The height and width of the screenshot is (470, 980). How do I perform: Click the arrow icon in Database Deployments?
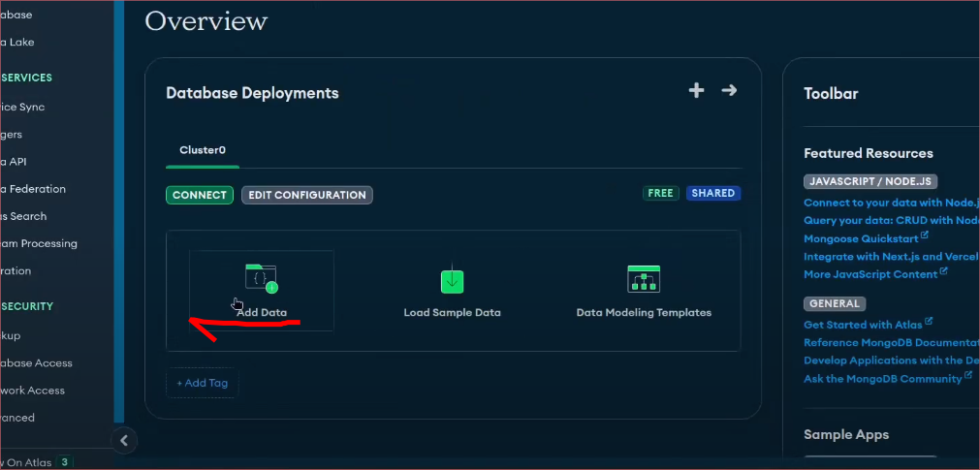[x=729, y=90]
